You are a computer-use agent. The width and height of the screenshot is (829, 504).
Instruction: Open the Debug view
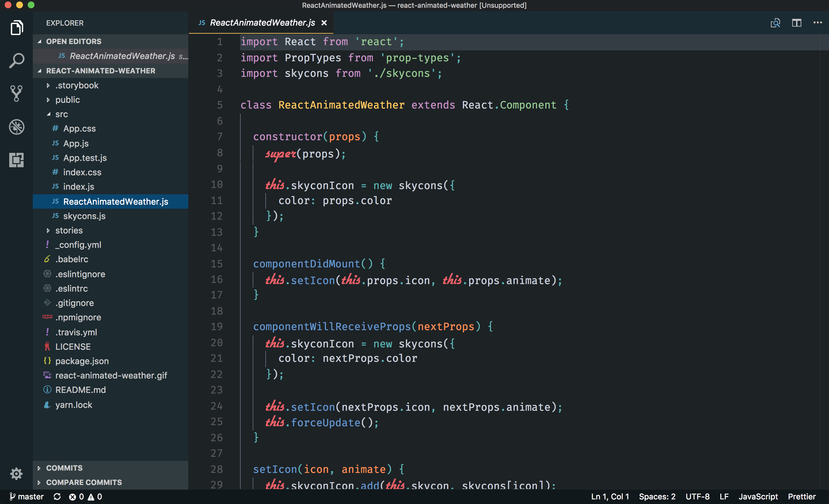16,127
